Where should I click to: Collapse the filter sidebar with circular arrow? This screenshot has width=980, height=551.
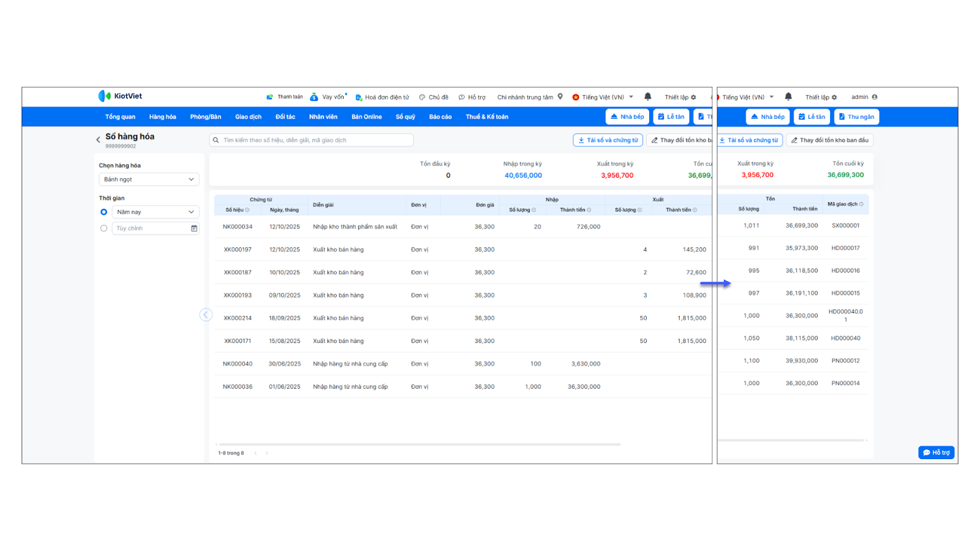pos(206,315)
